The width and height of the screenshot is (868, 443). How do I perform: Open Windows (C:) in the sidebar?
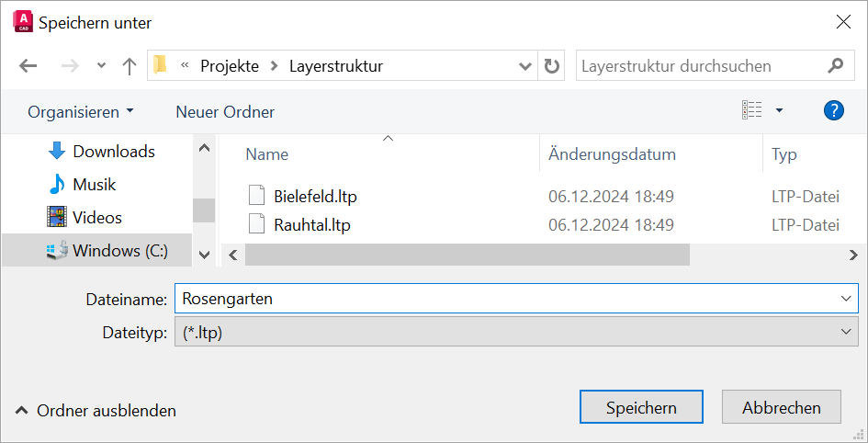(119, 251)
